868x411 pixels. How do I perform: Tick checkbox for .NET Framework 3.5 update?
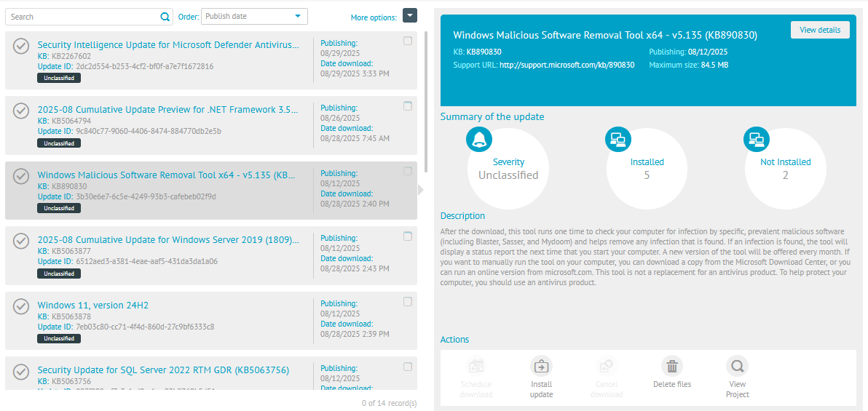coord(408,106)
